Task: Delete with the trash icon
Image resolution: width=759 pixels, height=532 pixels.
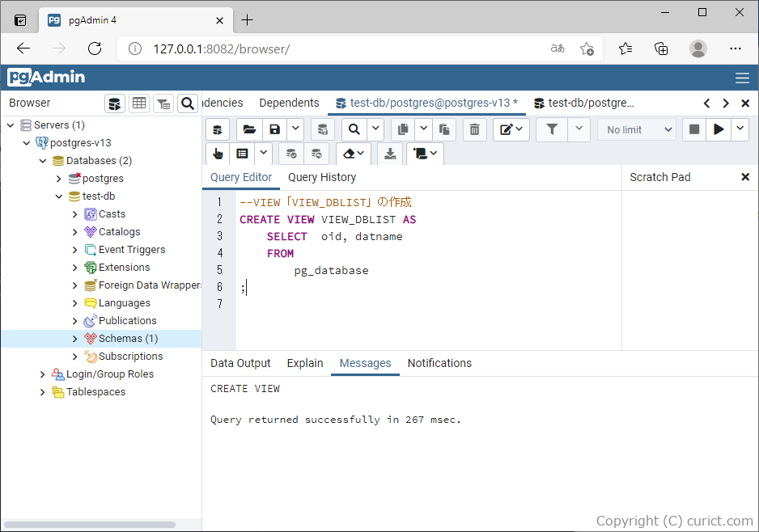Action: pos(474,129)
